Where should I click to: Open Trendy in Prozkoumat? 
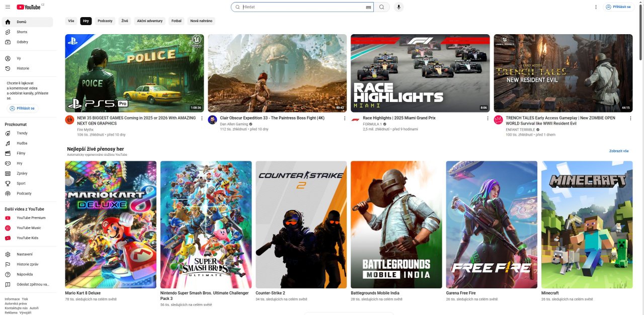[27, 133]
